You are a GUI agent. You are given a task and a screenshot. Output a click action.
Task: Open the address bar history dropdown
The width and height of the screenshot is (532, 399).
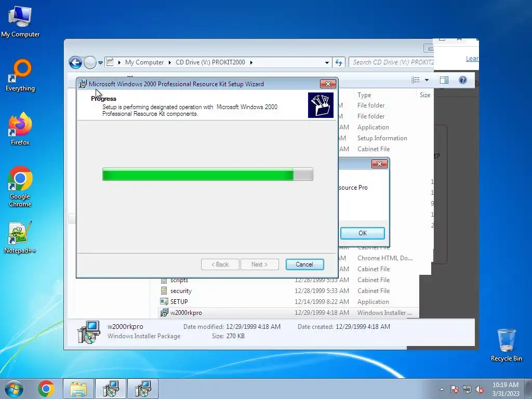click(x=327, y=62)
